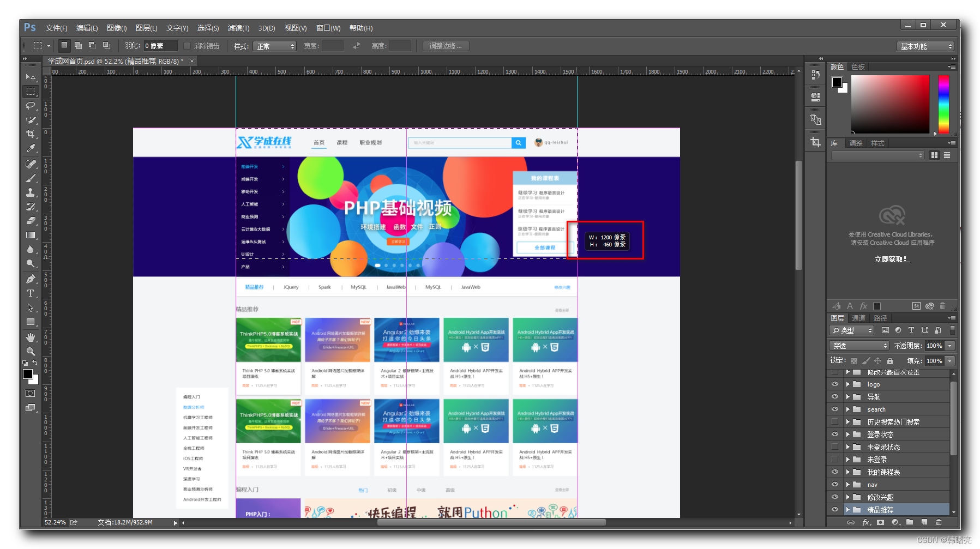Image resolution: width=980 pixels, height=549 pixels.
Task: Click the lock all layers padlock
Action: (x=890, y=361)
